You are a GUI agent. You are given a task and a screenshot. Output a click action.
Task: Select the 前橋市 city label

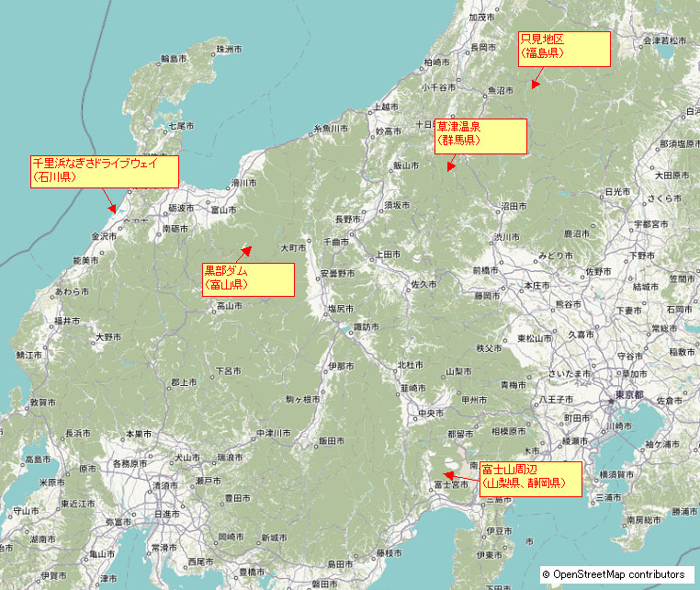point(485,271)
